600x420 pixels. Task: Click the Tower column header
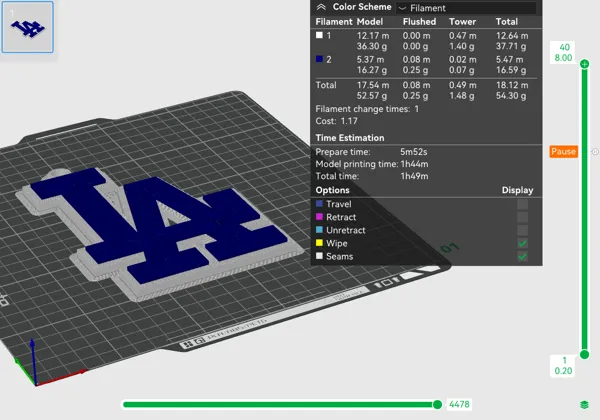pos(462,22)
